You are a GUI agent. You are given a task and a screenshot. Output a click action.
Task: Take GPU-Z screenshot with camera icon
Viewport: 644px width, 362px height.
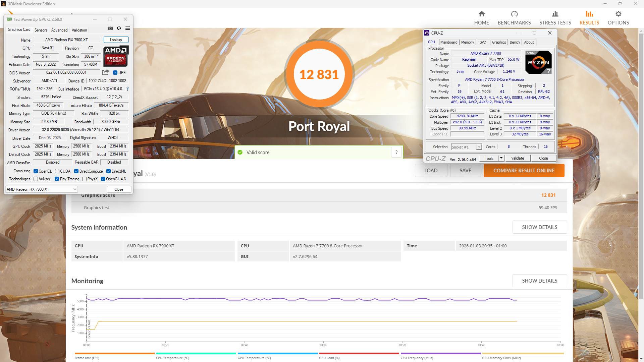(x=110, y=28)
